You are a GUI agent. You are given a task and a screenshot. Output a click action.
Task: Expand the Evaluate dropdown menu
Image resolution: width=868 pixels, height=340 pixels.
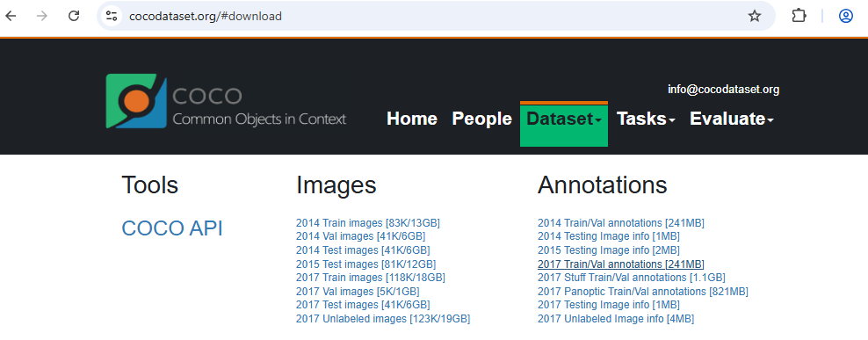coord(731,119)
